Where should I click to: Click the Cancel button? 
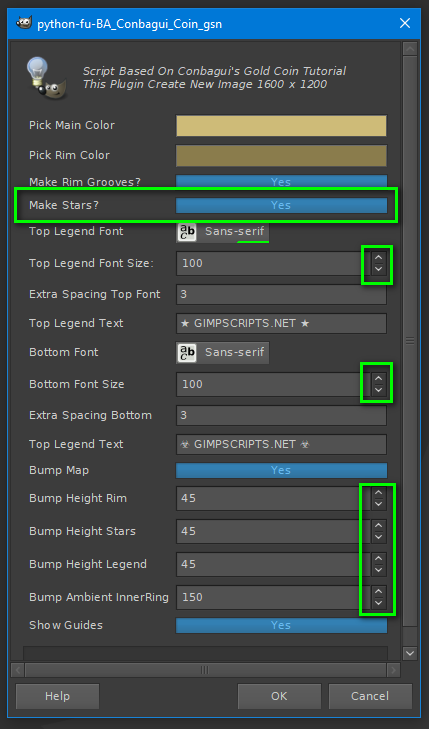pyautogui.click(x=370, y=696)
